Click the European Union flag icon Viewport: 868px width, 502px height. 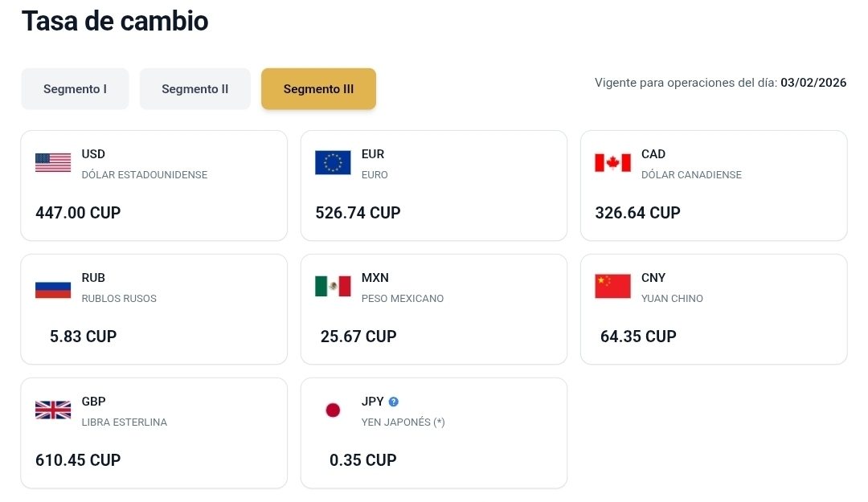pyautogui.click(x=333, y=163)
